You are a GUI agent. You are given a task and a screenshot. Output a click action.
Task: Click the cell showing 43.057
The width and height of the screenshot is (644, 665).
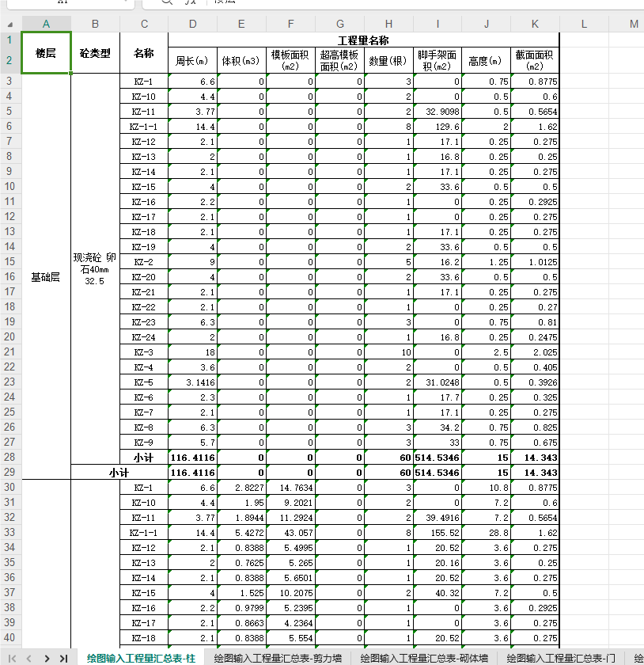(290, 533)
